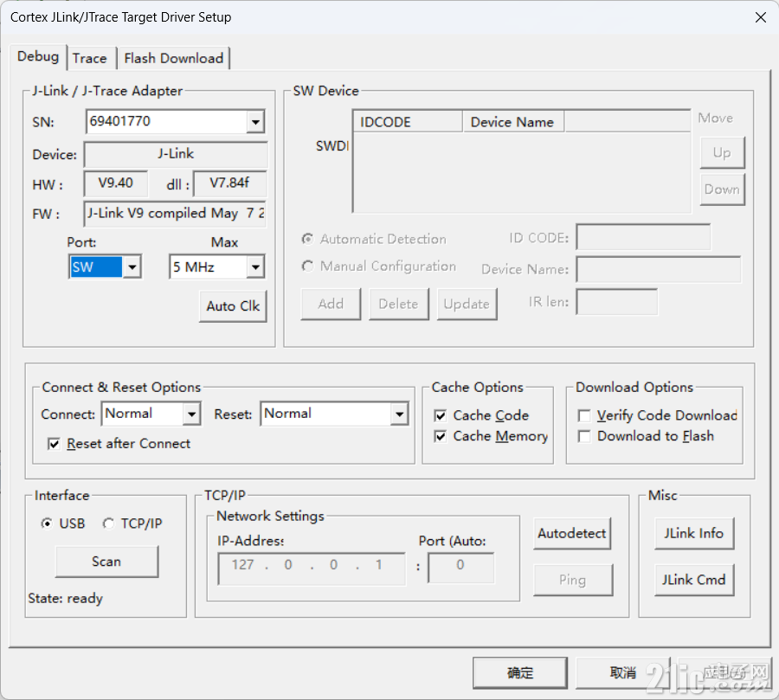
Task: Click the IP-Address field 127.0.0.1
Action: (x=312, y=568)
